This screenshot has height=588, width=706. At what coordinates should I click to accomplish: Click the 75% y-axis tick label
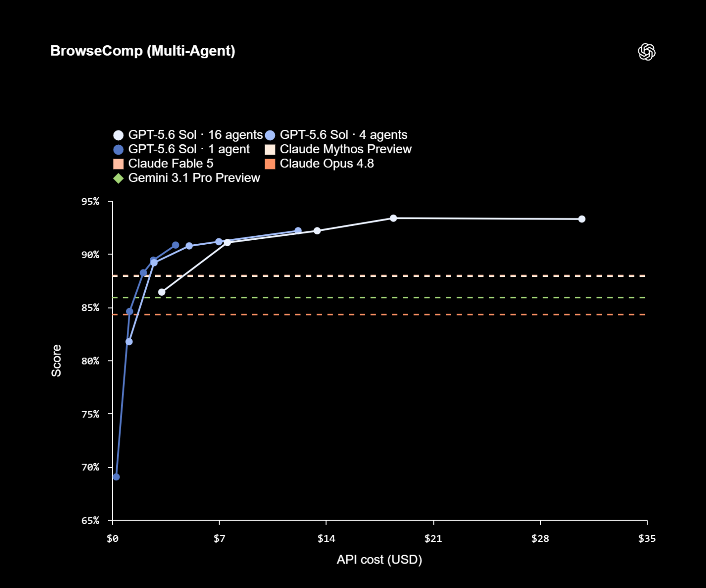point(91,414)
